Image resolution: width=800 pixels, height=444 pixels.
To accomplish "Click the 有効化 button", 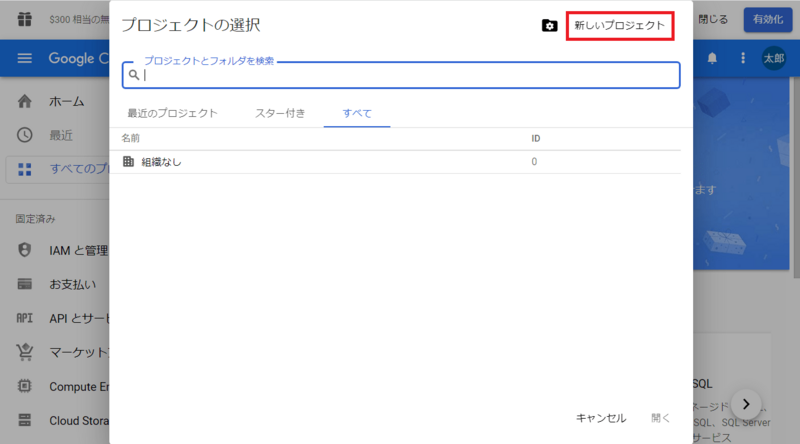I will coord(768,19).
